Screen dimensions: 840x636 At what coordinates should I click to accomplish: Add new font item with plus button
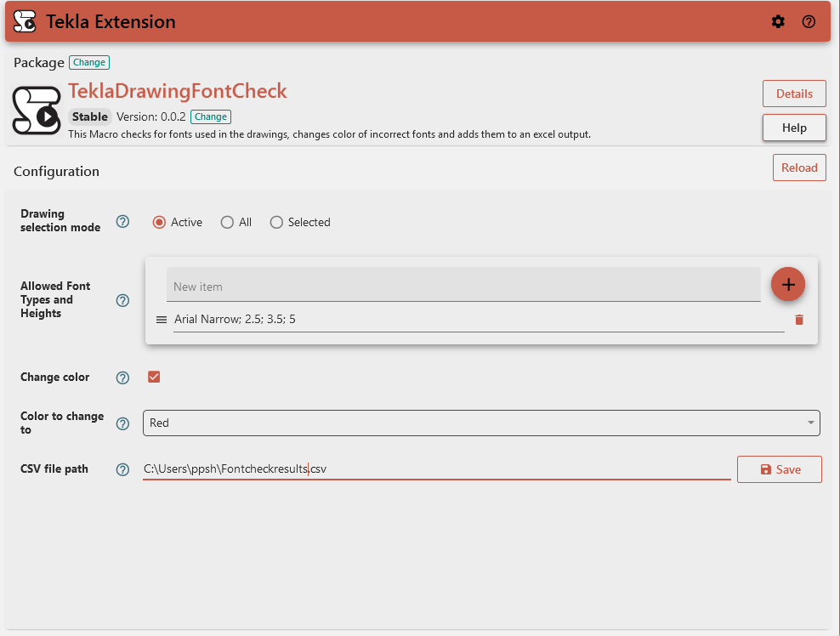(x=787, y=284)
